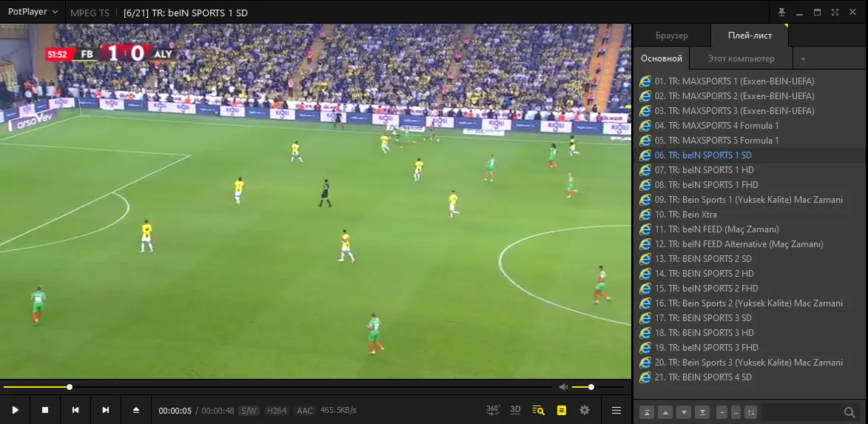This screenshot has height=424, width=868.
Task: Stop playback with the Stop button
Action: [x=45, y=410]
